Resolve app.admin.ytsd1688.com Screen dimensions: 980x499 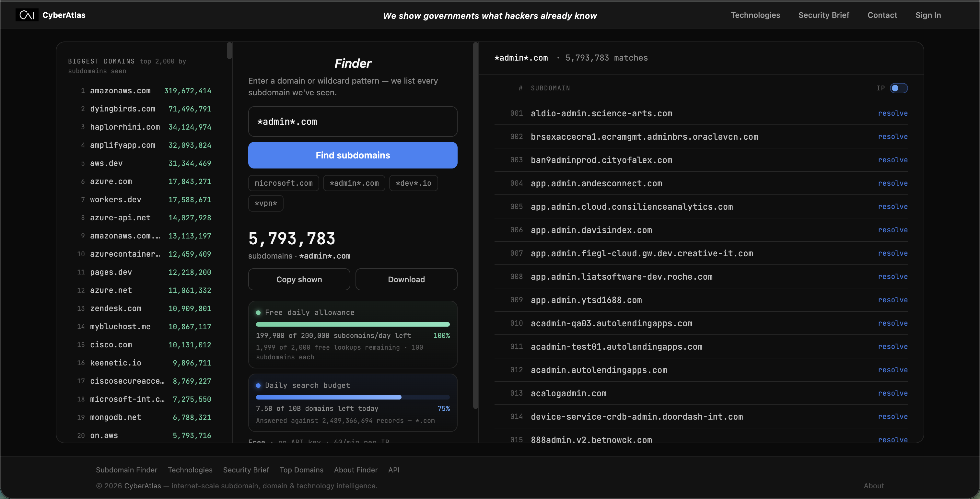tap(892, 300)
